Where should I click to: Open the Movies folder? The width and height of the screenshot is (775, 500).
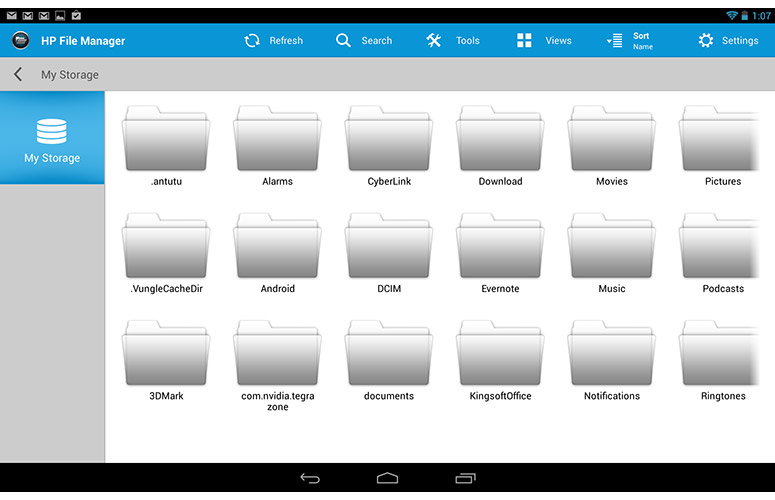[612, 146]
